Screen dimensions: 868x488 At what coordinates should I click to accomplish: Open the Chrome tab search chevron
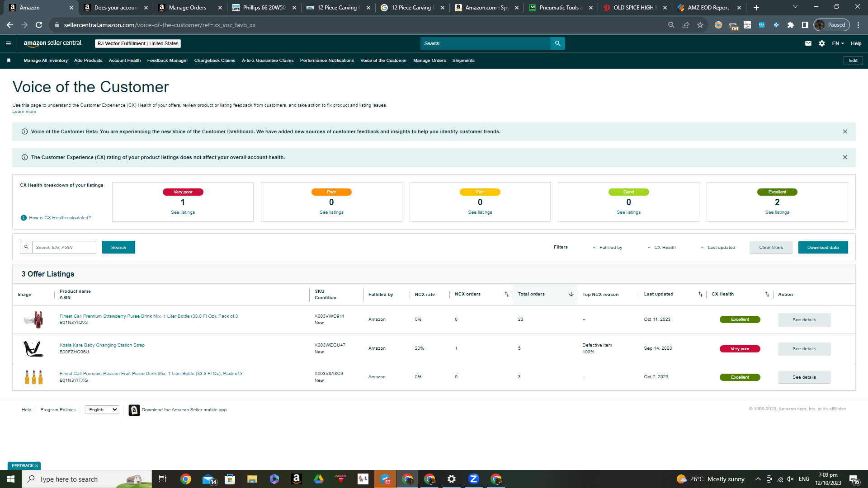point(795,7)
